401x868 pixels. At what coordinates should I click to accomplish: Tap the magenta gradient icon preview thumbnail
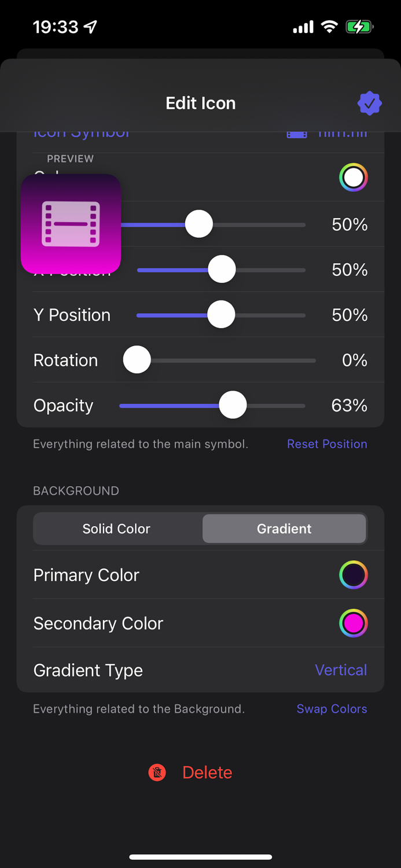(71, 224)
